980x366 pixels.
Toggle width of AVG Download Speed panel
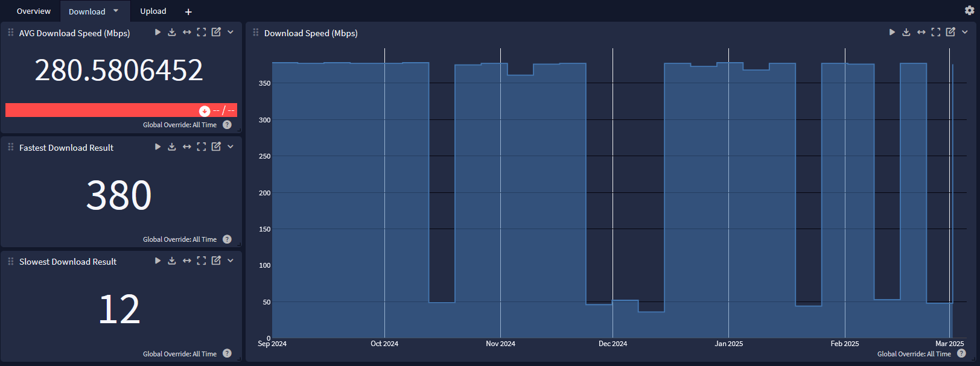tap(187, 32)
